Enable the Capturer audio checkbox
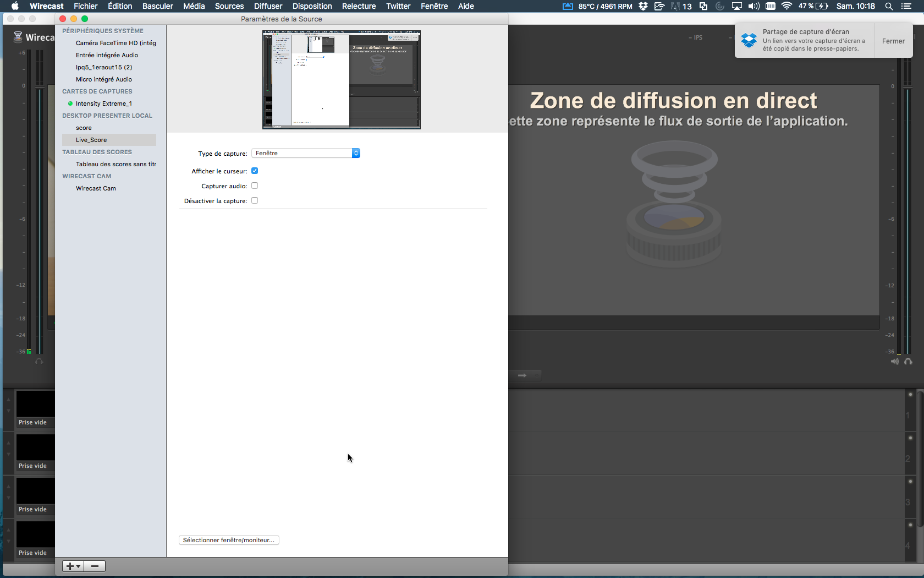This screenshot has width=924, height=578. tap(255, 186)
